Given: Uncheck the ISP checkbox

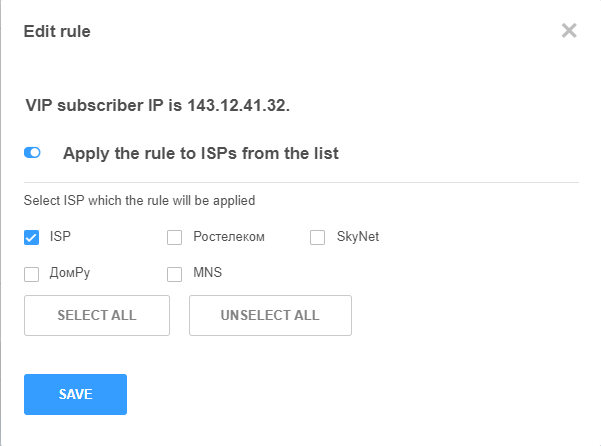Looking at the screenshot, I should [x=31, y=238].
